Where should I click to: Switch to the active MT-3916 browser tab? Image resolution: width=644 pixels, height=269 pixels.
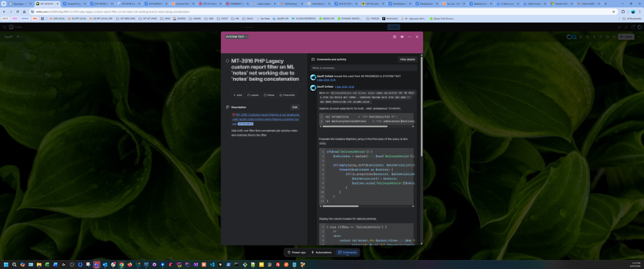point(47,3)
